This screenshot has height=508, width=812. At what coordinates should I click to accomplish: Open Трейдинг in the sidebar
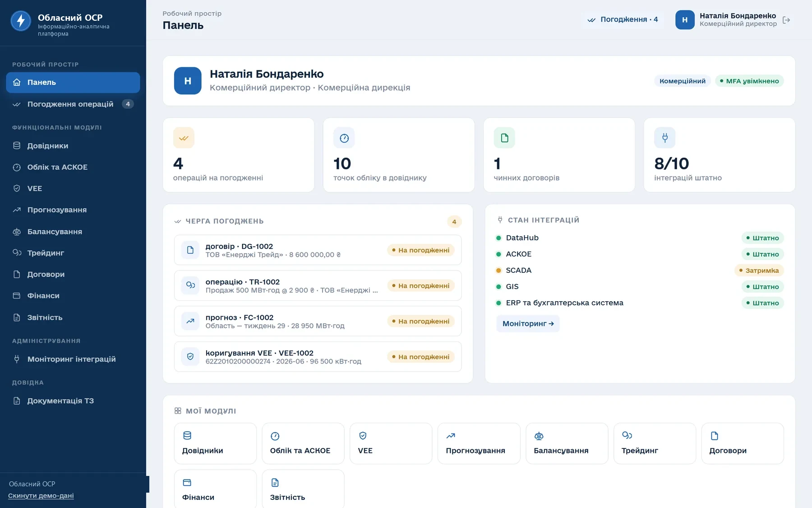point(73,253)
